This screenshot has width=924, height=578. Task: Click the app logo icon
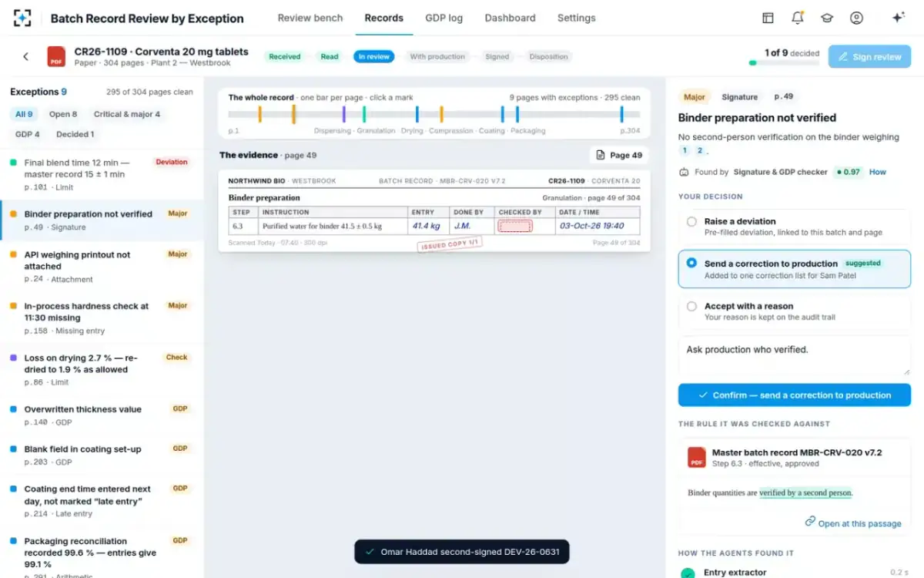click(23, 18)
